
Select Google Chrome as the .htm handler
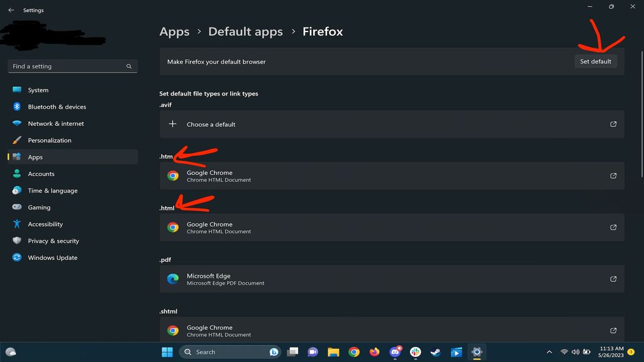pyautogui.click(x=390, y=176)
